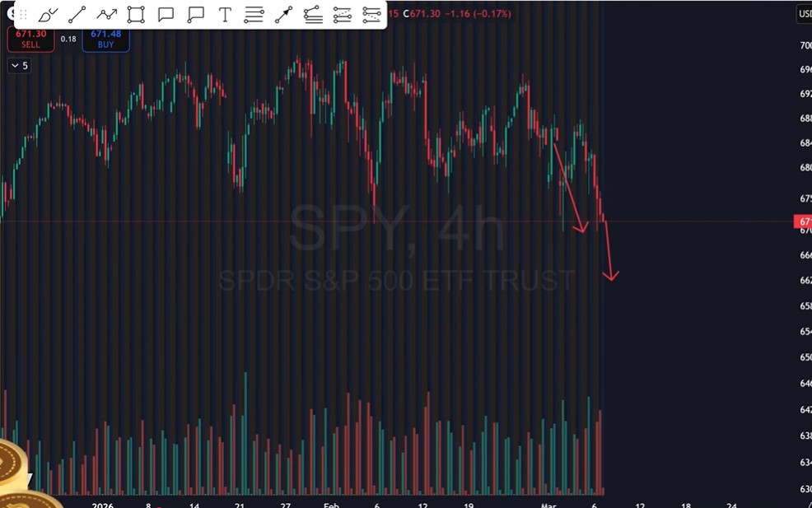Click the lower red arrow drawing

click(x=609, y=252)
